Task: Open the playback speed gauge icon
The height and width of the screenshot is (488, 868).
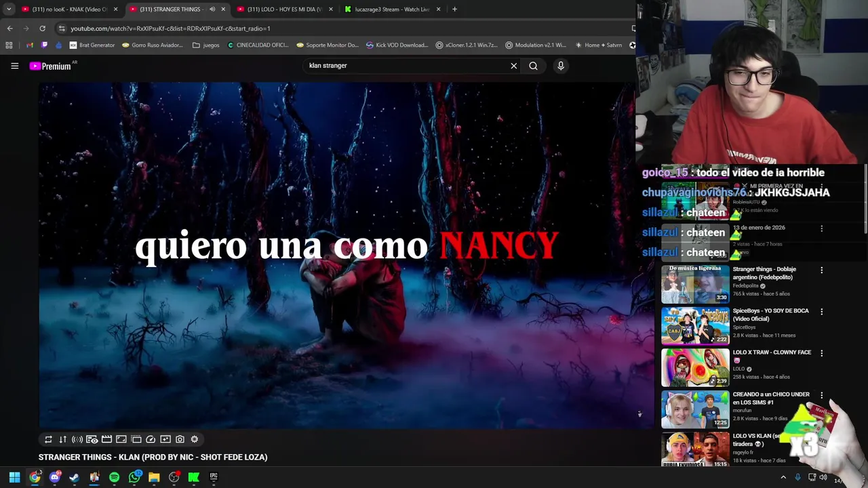Action: (x=151, y=439)
